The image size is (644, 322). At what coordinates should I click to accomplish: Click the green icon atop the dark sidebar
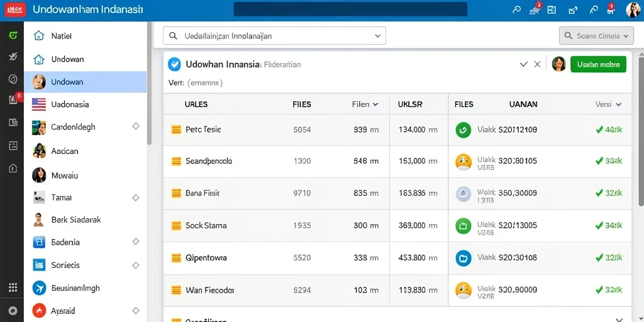point(13,36)
